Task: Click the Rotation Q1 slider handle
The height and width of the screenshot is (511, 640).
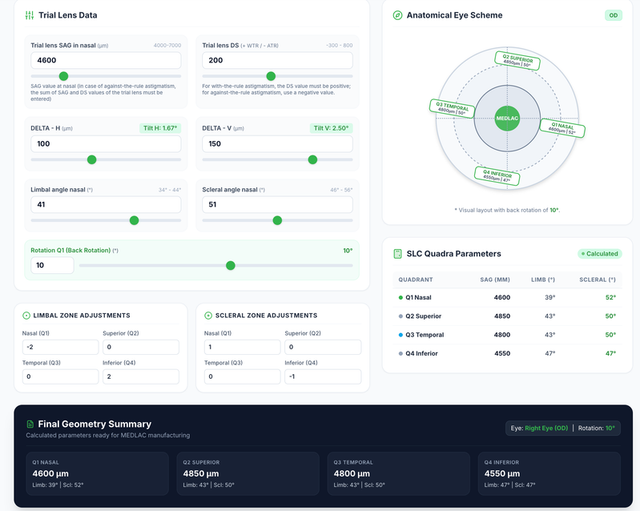Action: [x=231, y=266]
